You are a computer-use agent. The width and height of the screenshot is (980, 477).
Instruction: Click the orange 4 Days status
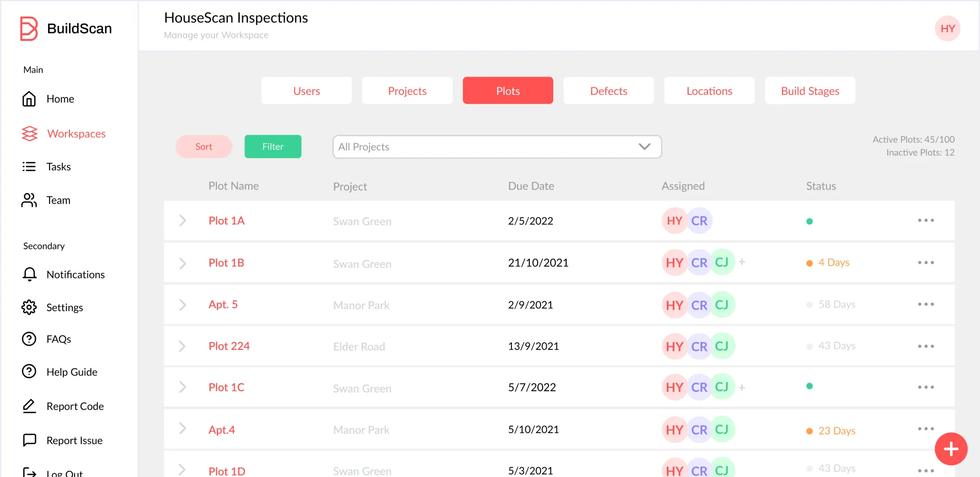(x=828, y=263)
